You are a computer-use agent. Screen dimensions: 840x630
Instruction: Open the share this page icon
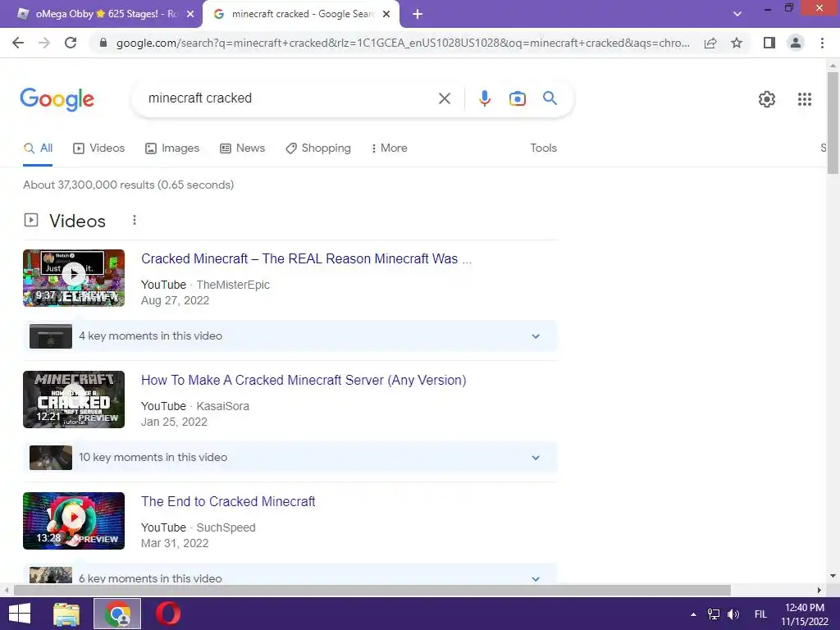point(710,43)
